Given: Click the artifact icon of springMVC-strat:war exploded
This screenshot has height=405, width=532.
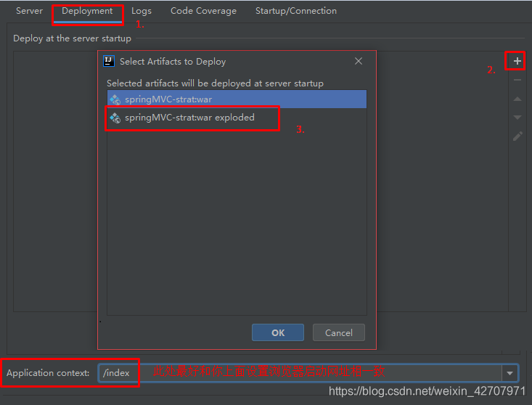Looking at the screenshot, I should click(115, 118).
